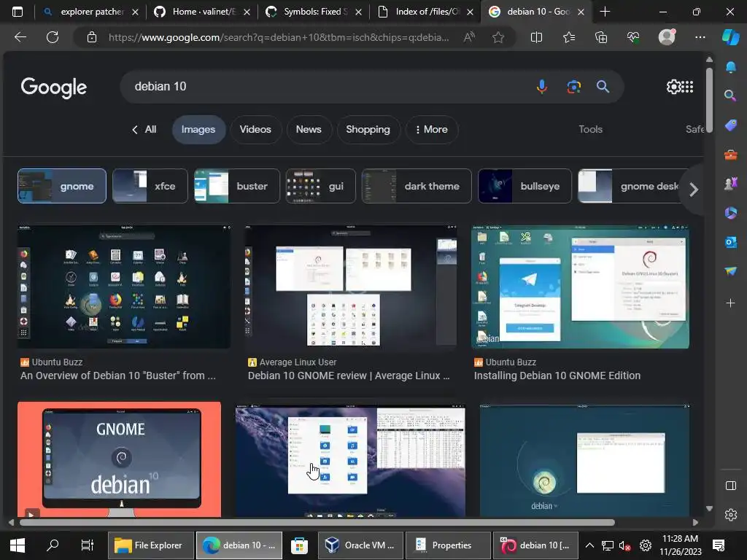Open Settings and more menu
This screenshot has width=747, height=560.
(700, 37)
